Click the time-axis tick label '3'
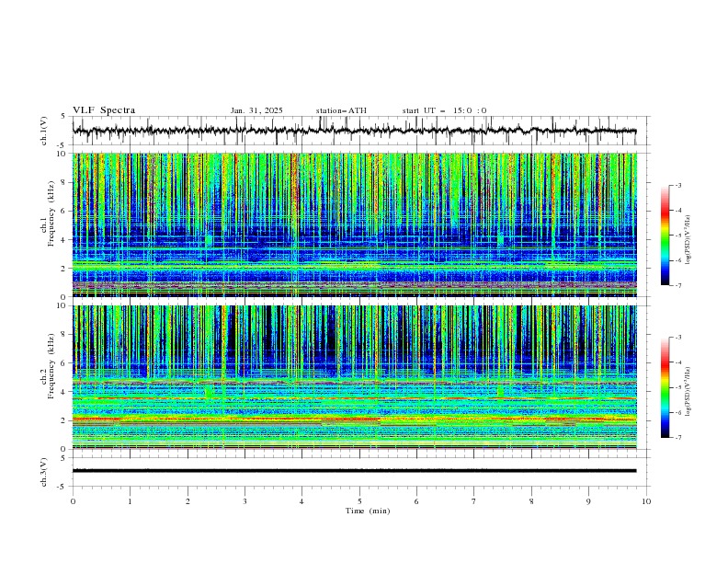The width and height of the screenshot is (728, 563). pyautogui.click(x=245, y=501)
